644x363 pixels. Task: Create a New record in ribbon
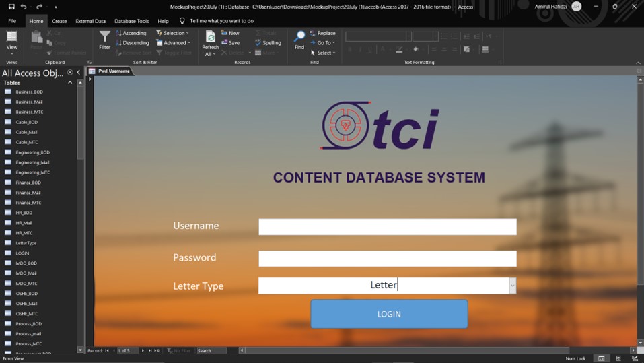tap(230, 33)
